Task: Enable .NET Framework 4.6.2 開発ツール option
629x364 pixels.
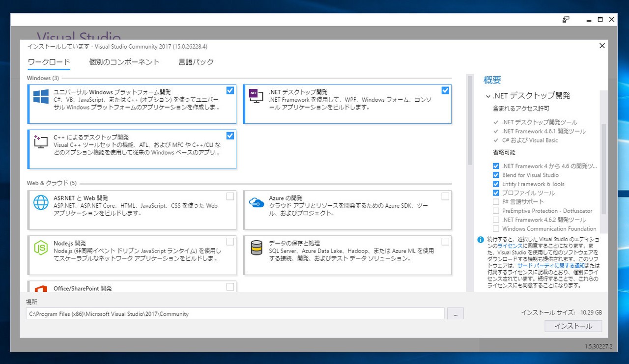Action: pyautogui.click(x=496, y=220)
